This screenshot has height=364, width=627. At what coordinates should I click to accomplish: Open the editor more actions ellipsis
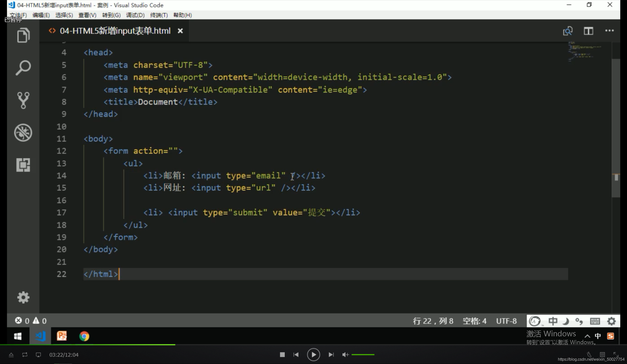click(x=609, y=31)
